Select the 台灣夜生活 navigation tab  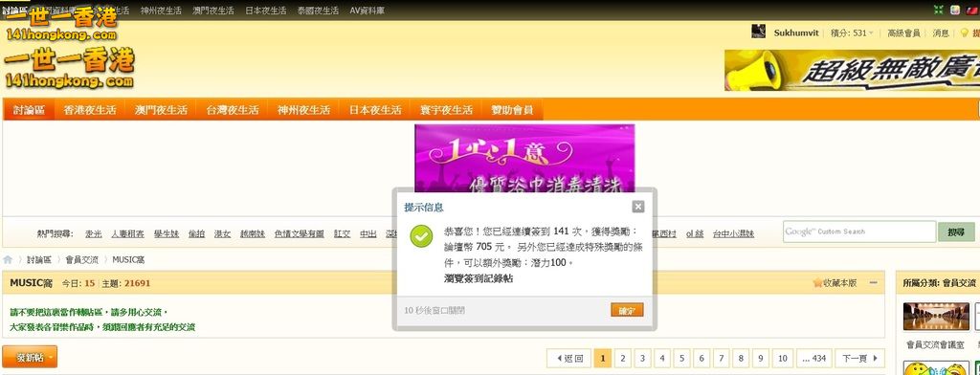(x=232, y=110)
